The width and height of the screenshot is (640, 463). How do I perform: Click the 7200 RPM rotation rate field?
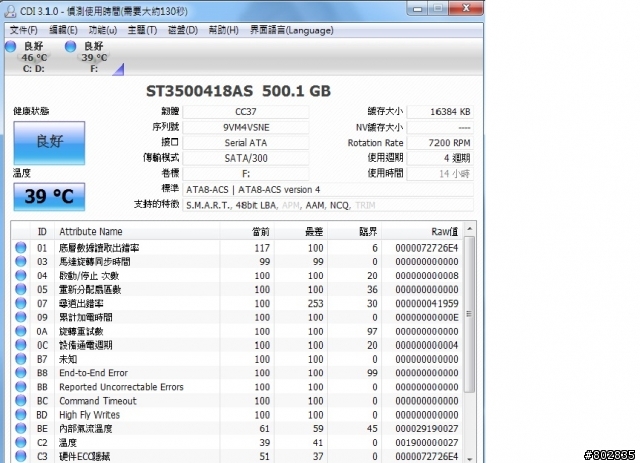click(x=440, y=143)
